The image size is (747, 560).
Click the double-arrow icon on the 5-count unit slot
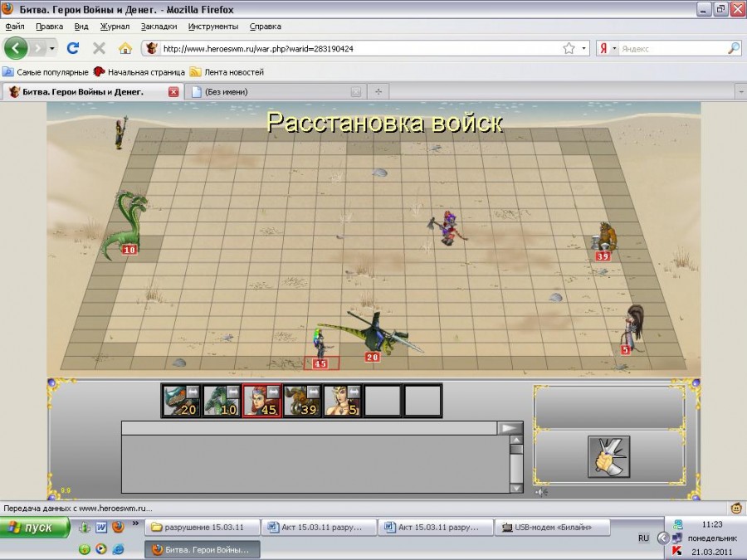click(x=354, y=392)
